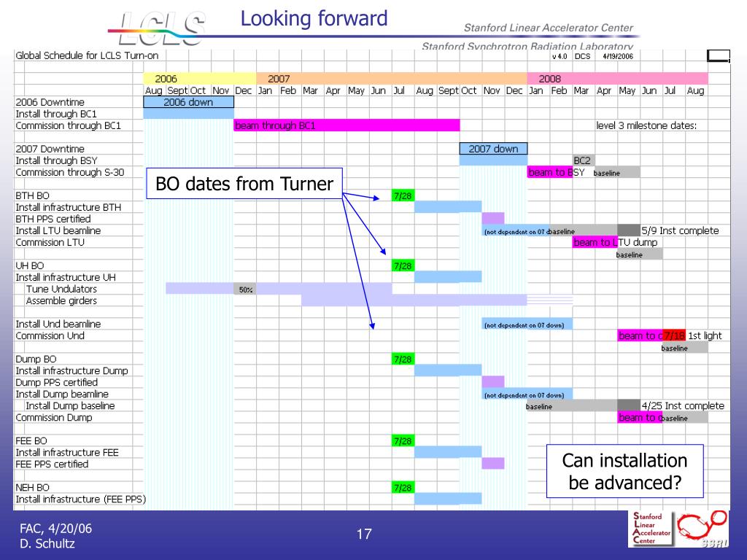Click the Stanford Linear Accelerator Center footer logo

(x=651, y=528)
